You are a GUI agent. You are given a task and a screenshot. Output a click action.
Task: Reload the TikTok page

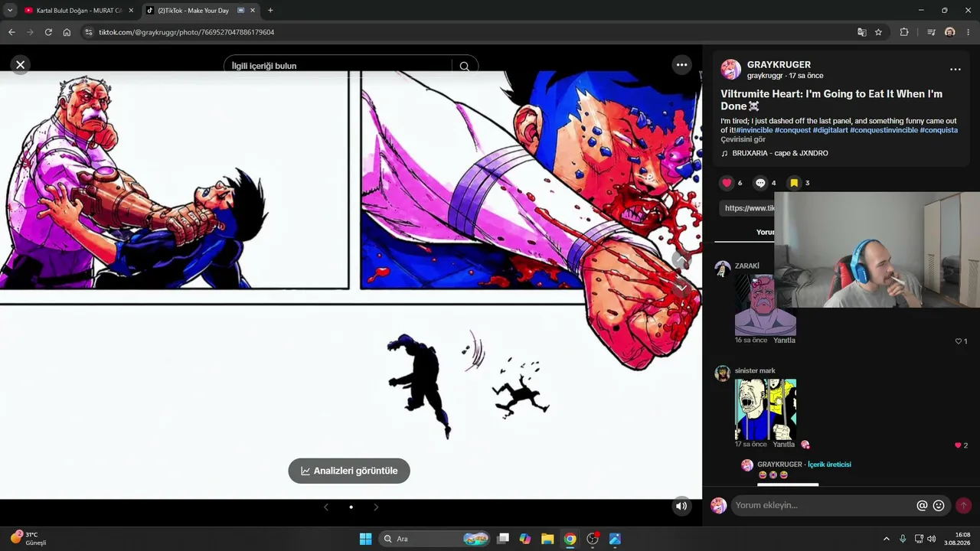[x=48, y=32]
